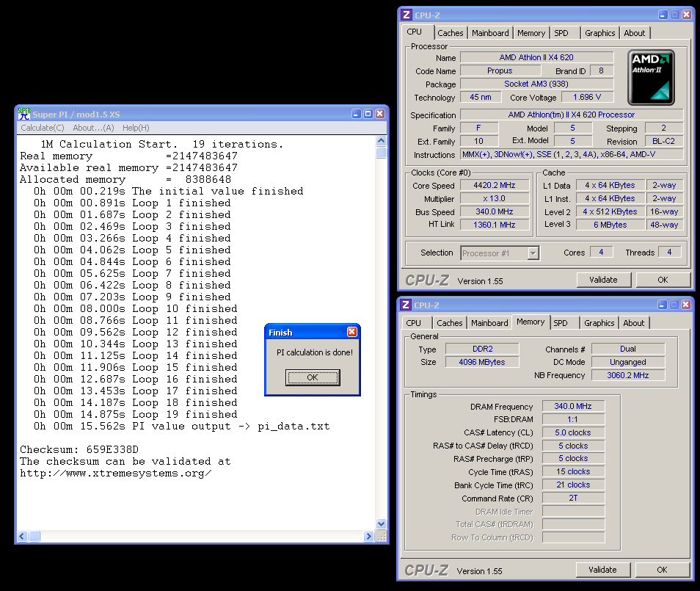Click the Level 3 cache value 6 MBytes

pos(610,225)
